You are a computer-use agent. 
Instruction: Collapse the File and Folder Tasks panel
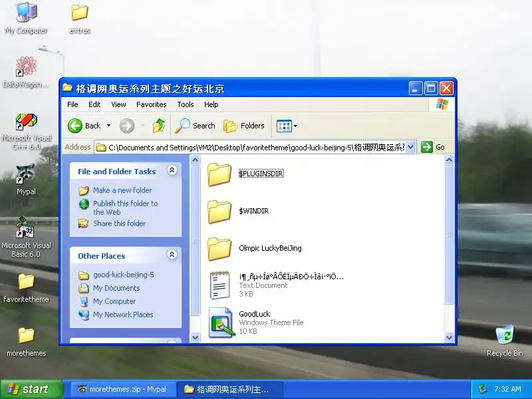(172, 170)
